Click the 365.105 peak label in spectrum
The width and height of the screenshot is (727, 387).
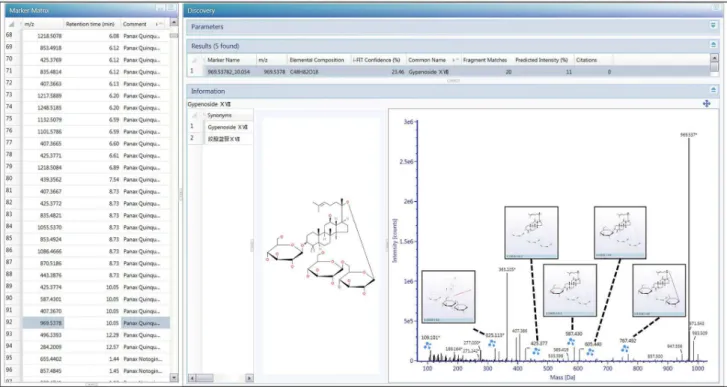[507, 269]
